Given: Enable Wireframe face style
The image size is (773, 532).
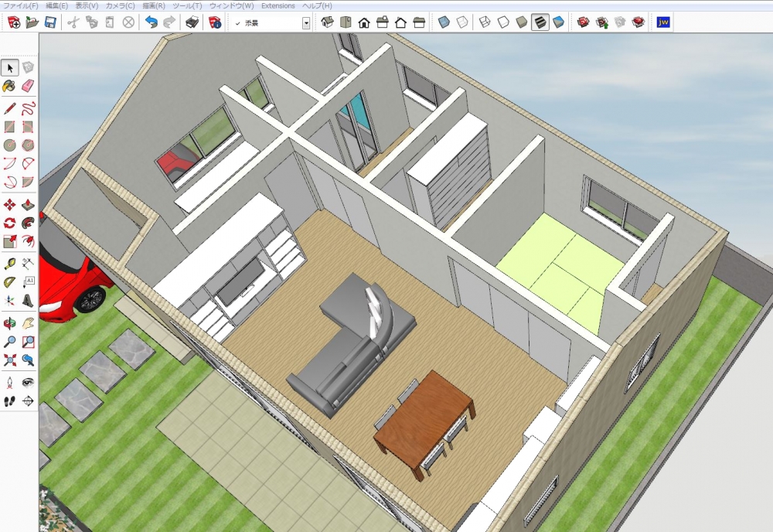Looking at the screenshot, I should pyautogui.click(x=485, y=22).
